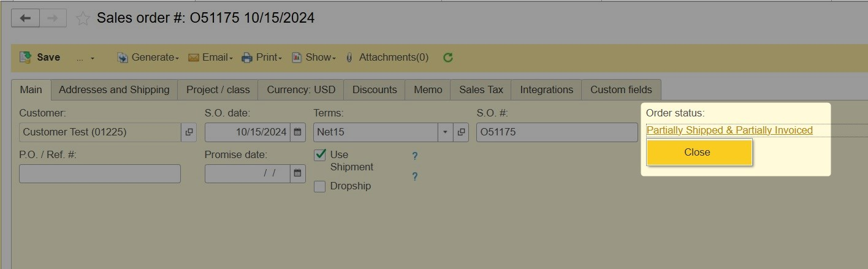The height and width of the screenshot is (269, 868).
Task: Switch to Addresses and Shipping tab
Action: pos(114,89)
